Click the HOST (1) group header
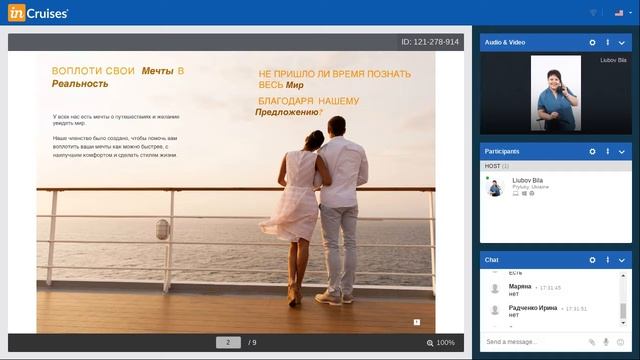Screen dimensions: 640x360 [556, 166]
